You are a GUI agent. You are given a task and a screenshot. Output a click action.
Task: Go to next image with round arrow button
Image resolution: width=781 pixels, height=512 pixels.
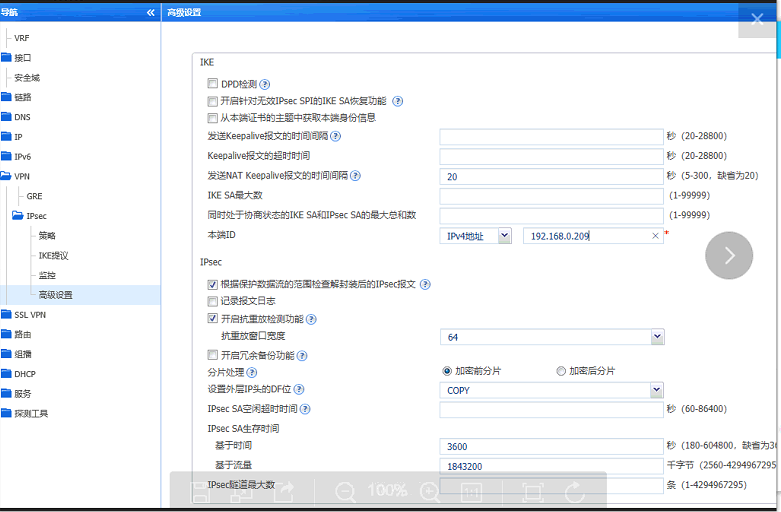click(729, 256)
